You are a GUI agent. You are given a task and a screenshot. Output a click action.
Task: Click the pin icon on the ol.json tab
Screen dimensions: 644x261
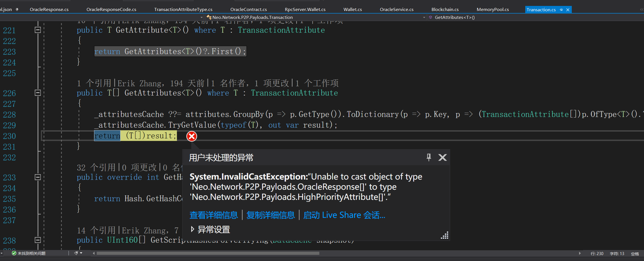tap(17, 9)
